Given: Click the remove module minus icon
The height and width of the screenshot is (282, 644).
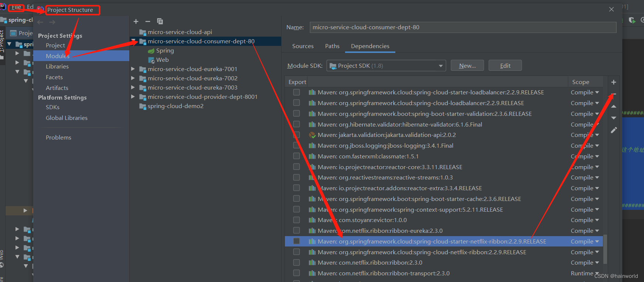Looking at the screenshot, I should (x=148, y=21).
